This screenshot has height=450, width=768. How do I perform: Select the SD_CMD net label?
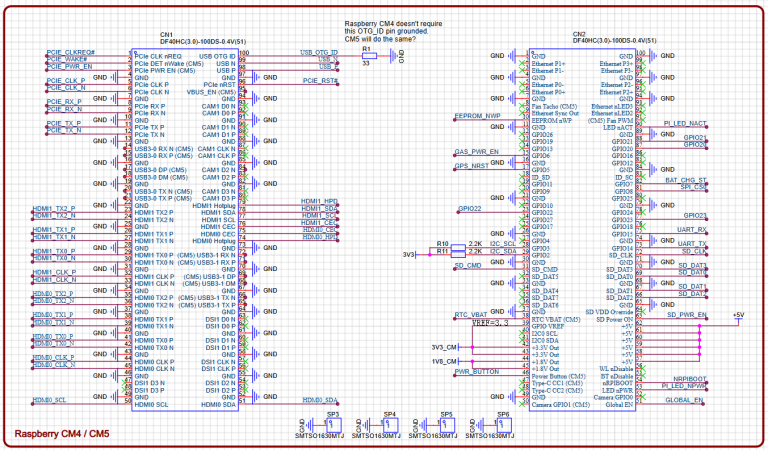[468, 265]
